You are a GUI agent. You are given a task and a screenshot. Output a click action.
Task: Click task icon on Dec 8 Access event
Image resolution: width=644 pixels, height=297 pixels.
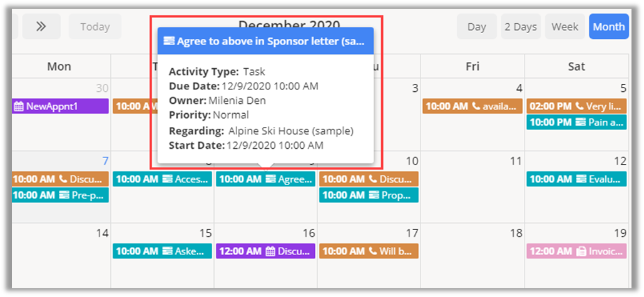(x=167, y=179)
